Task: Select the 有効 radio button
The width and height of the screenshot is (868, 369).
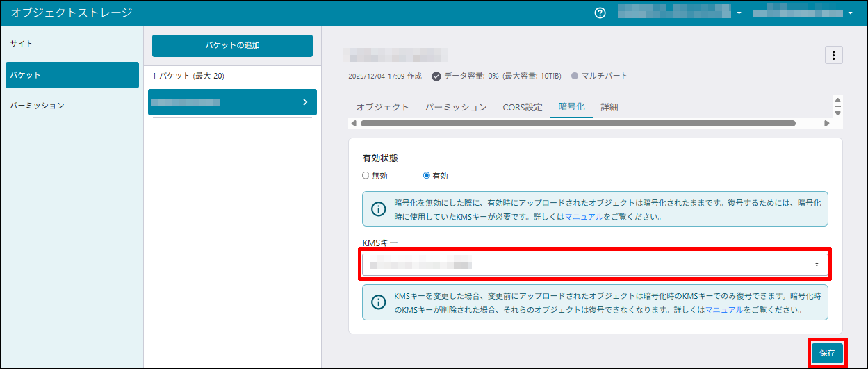Action: [x=427, y=176]
